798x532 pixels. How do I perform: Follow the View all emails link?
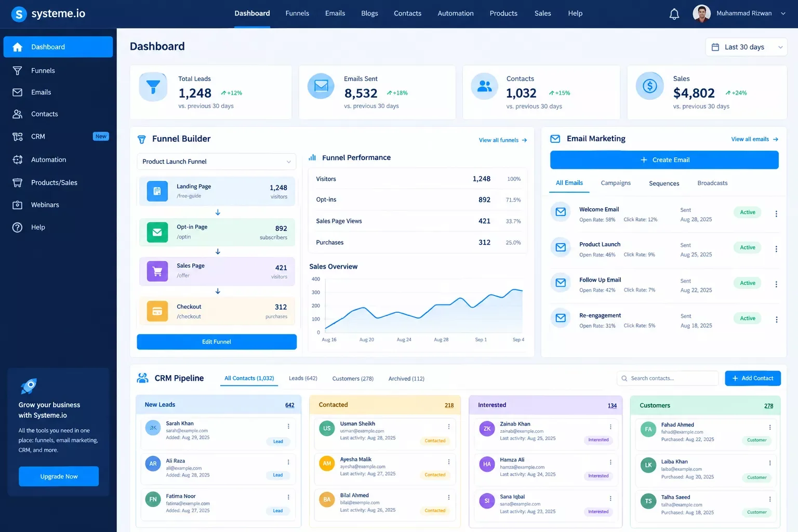pyautogui.click(x=755, y=139)
